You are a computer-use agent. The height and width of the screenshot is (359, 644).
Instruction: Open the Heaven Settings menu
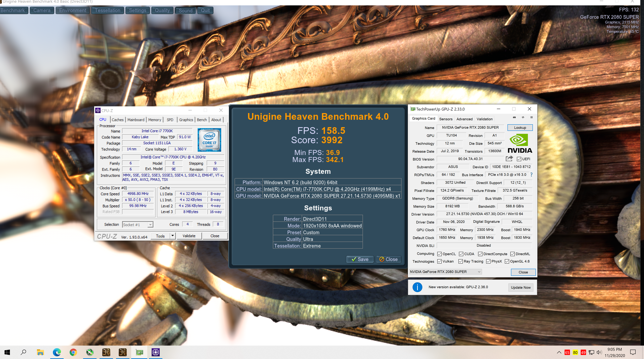coord(138,11)
